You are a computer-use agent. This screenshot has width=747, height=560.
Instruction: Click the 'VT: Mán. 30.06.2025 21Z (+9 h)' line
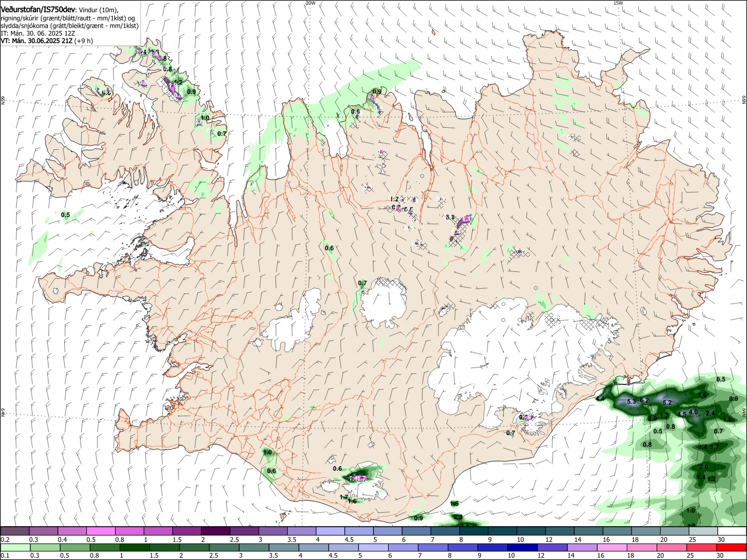47,41
